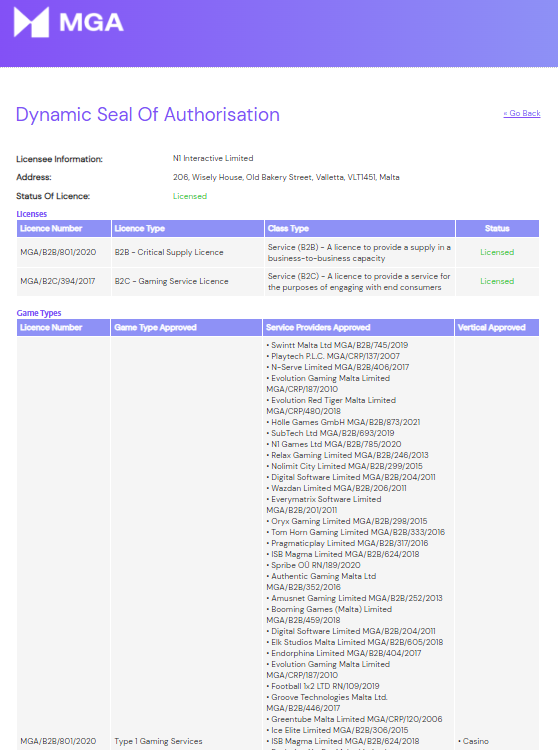This screenshot has width=558, height=750.
Task: Click Authentic Gaming Malta Ltd entry
Action: (321, 582)
